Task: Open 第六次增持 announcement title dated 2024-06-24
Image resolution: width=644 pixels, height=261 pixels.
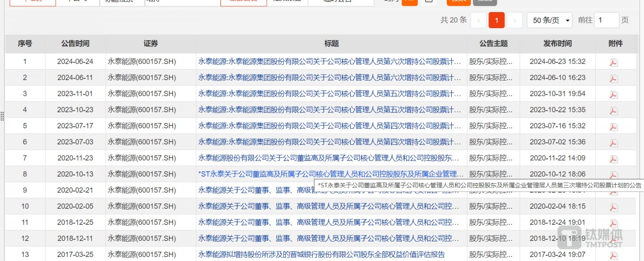Action: point(330,62)
